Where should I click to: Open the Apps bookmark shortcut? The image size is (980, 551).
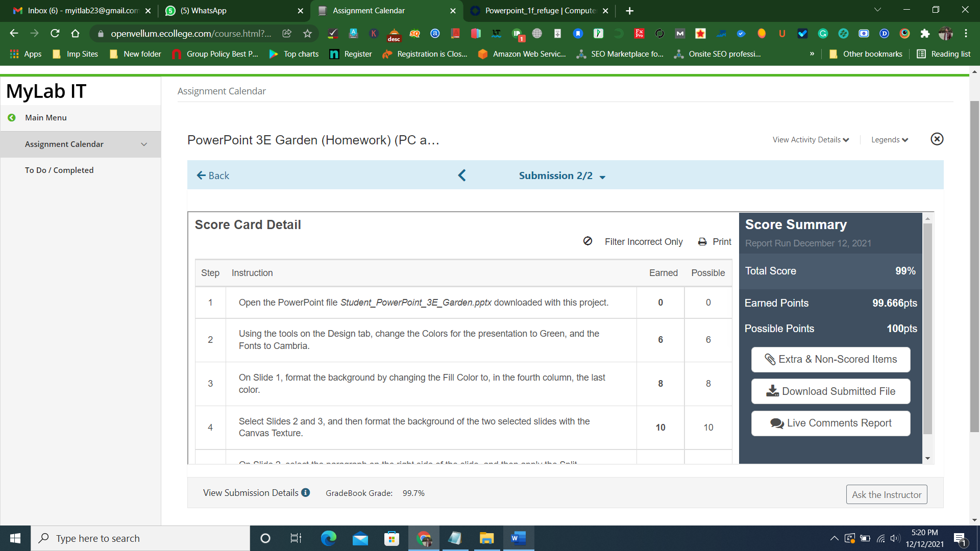pos(26,54)
